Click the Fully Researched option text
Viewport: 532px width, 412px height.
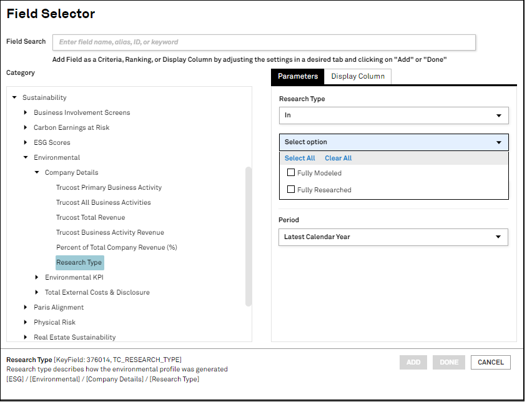[324, 190]
